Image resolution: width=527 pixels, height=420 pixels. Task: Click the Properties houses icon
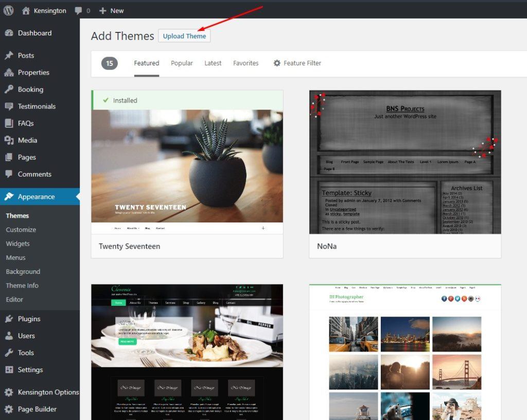(9, 72)
